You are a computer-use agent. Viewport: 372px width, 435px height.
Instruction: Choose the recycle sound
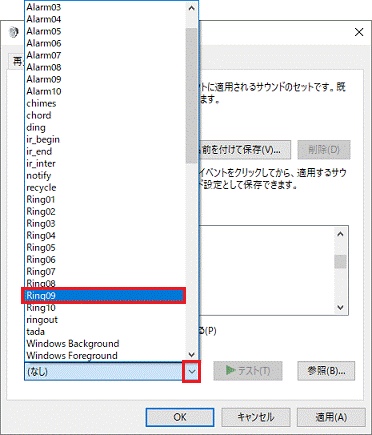pos(105,187)
